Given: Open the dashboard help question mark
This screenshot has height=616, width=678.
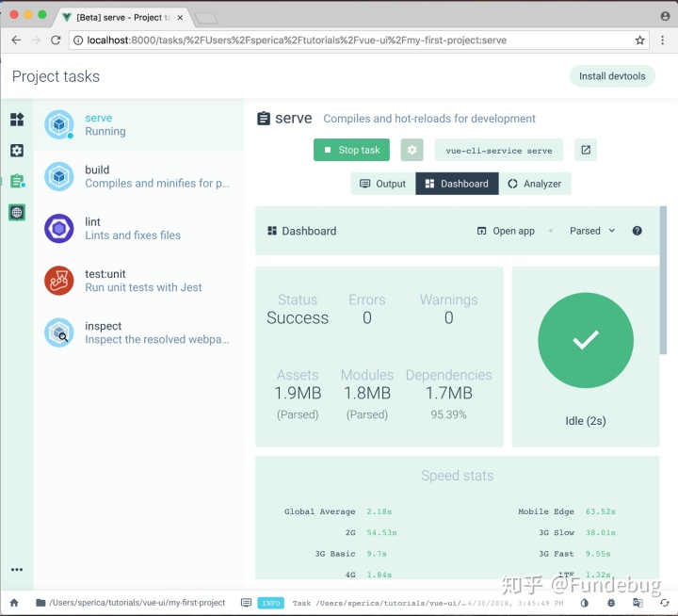Looking at the screenshot, I should (637, 231).
